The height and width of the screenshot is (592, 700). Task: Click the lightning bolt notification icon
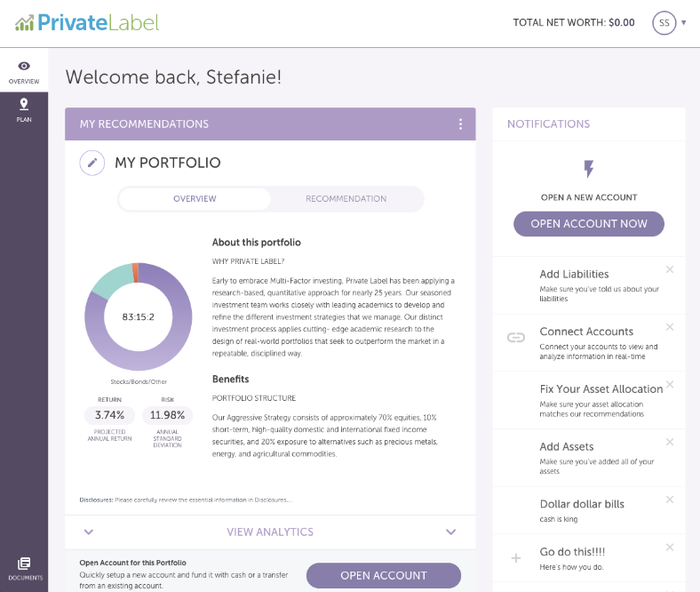click(589, 169)
